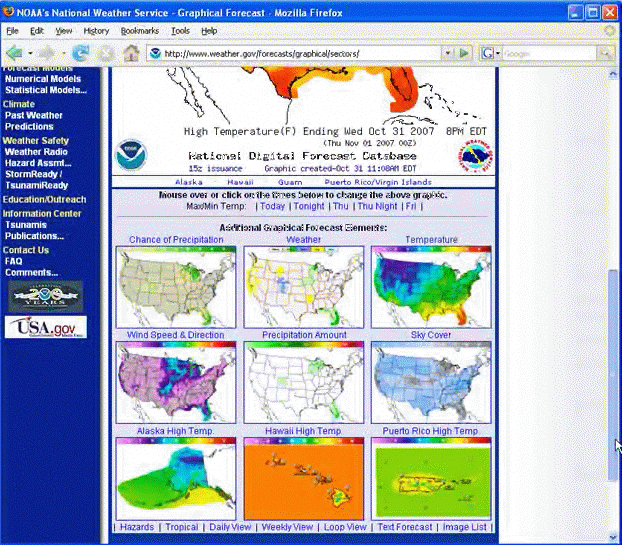This screenshot has width=622, height=545.
Task: Select the Thu Night temperature link
Action: (377, 206)
